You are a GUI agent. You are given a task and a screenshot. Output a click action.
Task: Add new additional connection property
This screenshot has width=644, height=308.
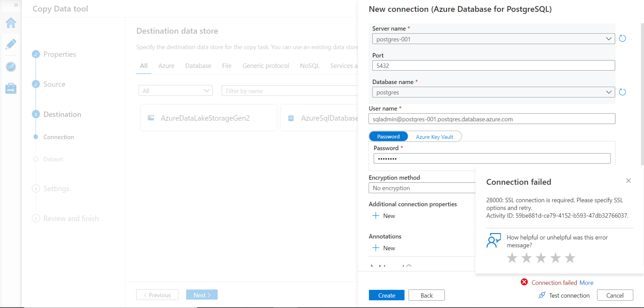click(x=384, y=216)
